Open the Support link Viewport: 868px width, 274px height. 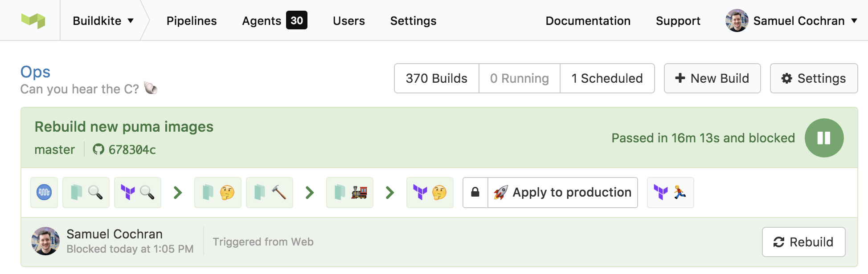pos(678,20)
